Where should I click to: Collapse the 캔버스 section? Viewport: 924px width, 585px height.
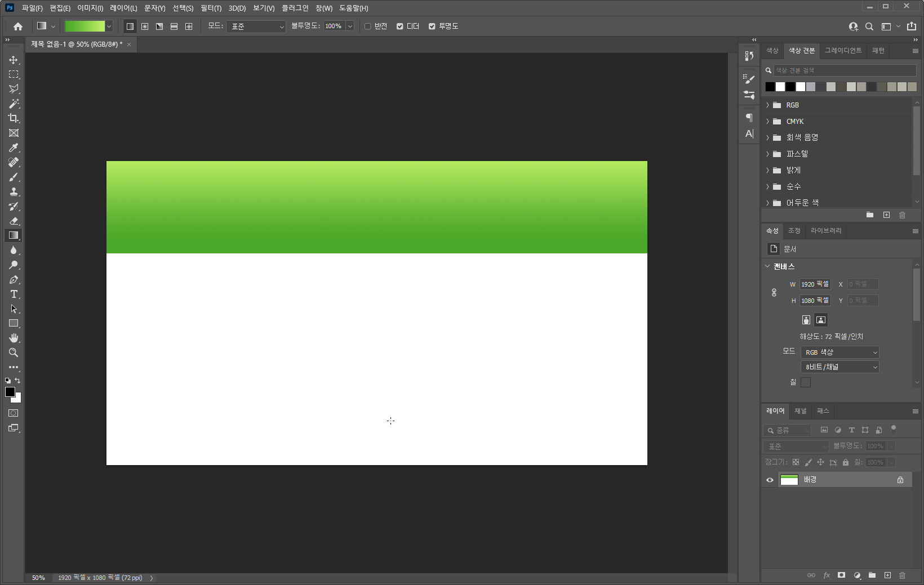pyautogui.click(x=767, y=266)
